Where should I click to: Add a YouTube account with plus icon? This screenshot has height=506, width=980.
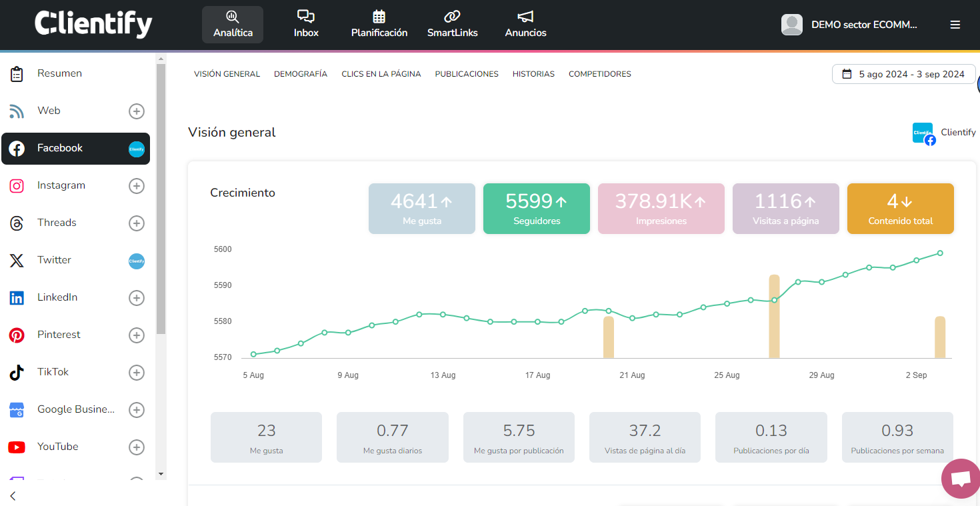tap(137, 447)
